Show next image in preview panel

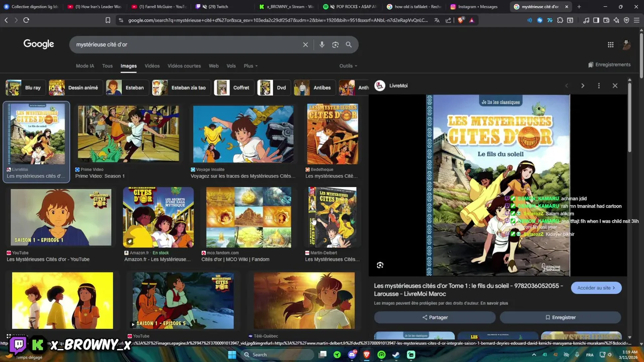pyautogui.click(x=583, y=85)
